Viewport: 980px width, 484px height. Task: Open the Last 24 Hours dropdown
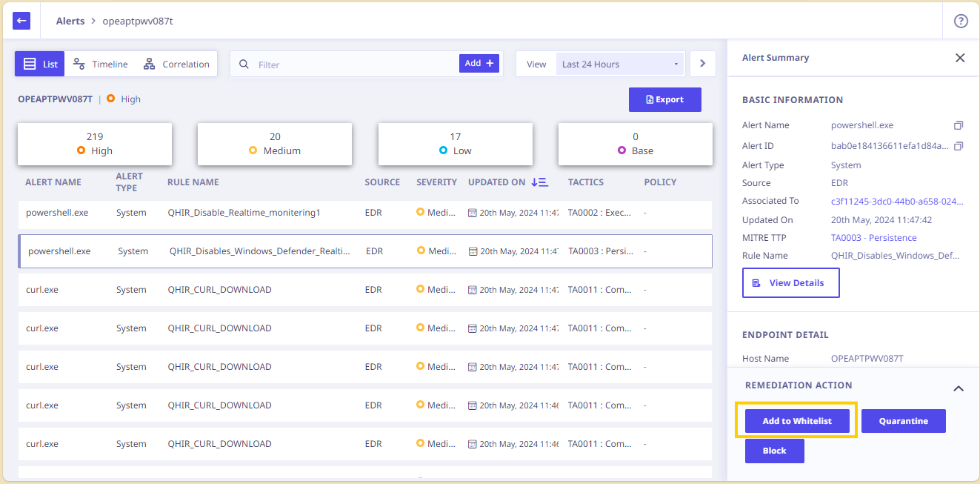click(x=619, y=64)
